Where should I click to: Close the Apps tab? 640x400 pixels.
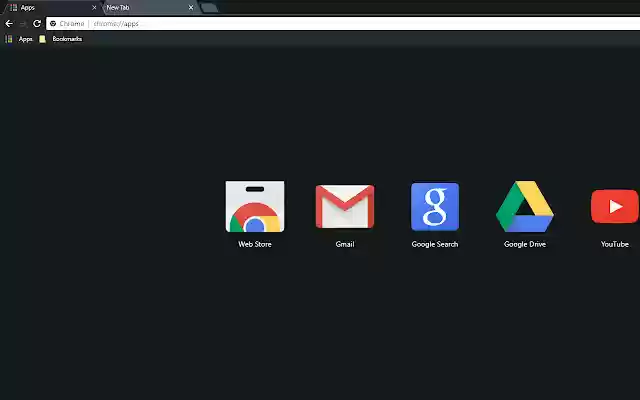tap(94, 8)
